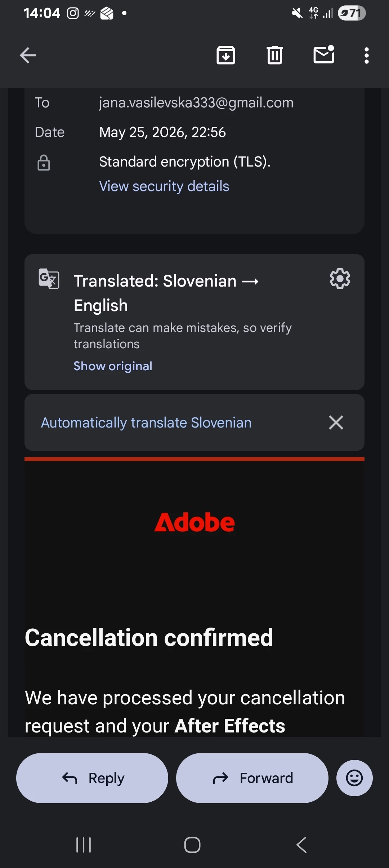Enable Automatically translate Slovenian
This screenshot has width=389, height=868.
146,422
